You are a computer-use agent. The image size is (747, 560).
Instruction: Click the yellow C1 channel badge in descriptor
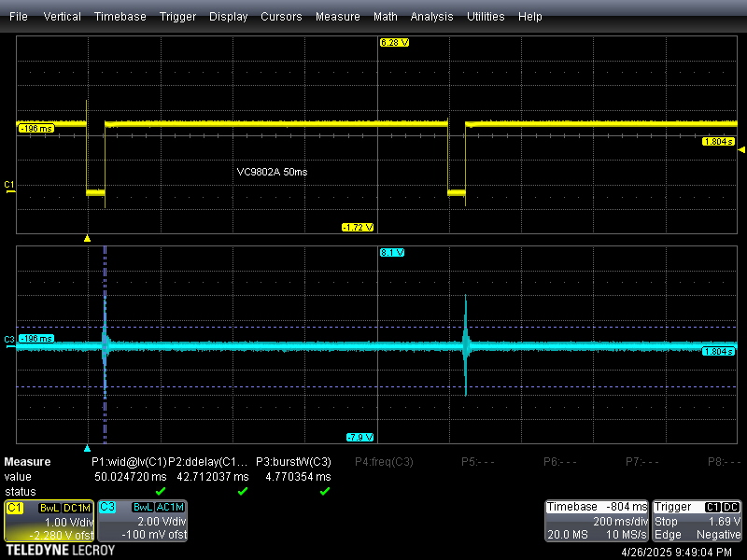pyautogui.click(x=14, y=508)
